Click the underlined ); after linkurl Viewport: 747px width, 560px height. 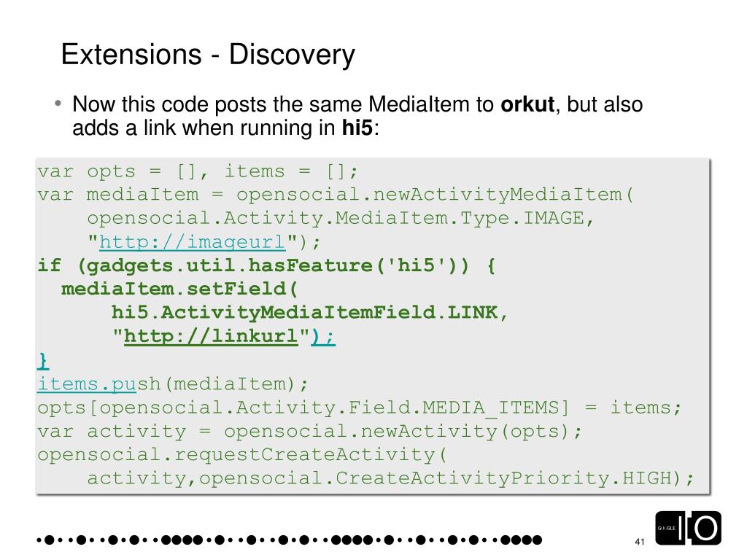[x=323, y=336]
